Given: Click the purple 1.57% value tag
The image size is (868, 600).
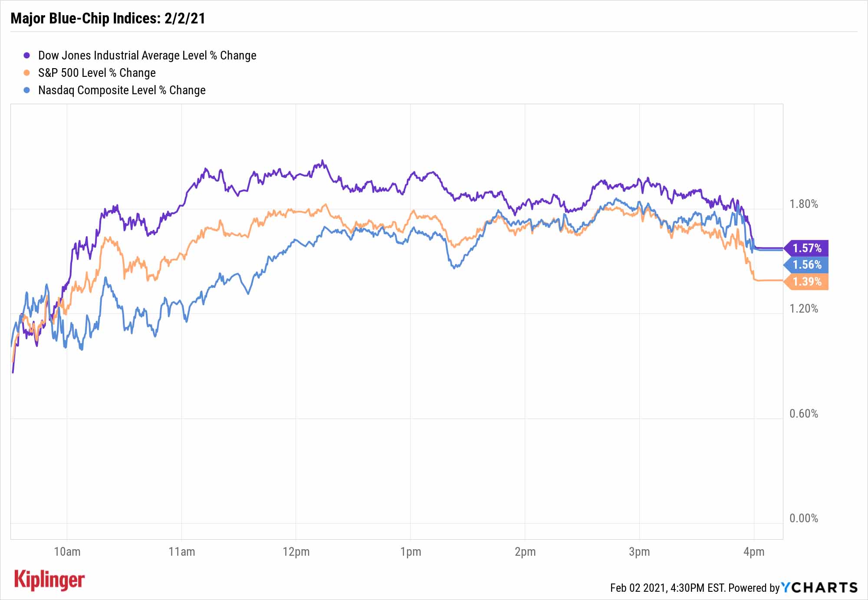Looking at the screenshot, I should (807, 248).
